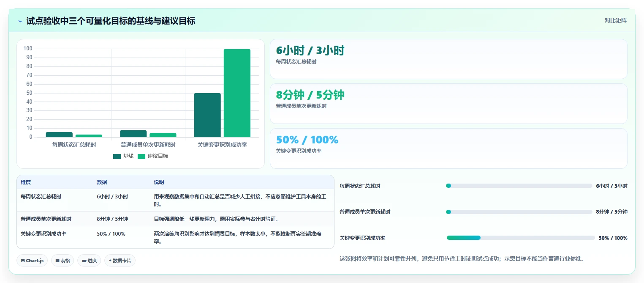
Task: Click the table row label 关键变更识别成功率
Action: 43,234
